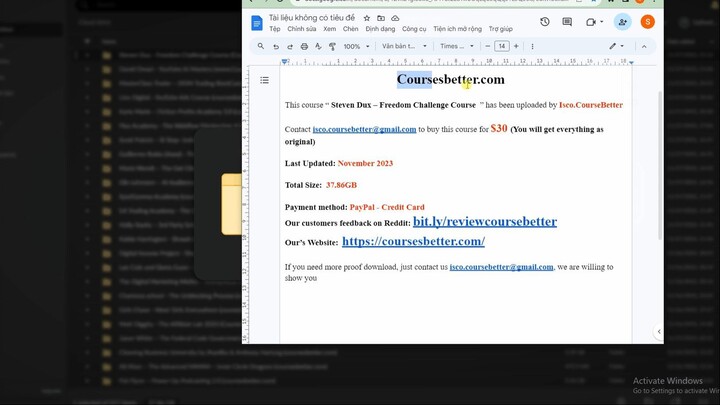Show comments panel via the comment icon

click(567, 22)
